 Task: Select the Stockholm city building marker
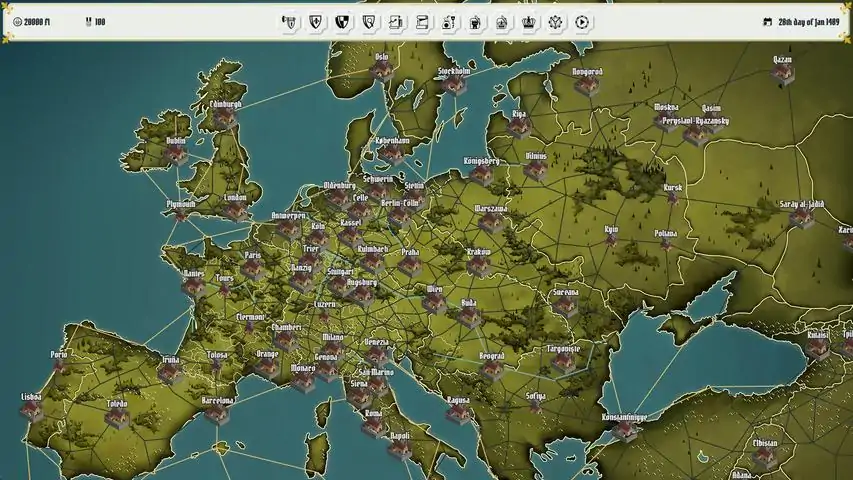click(454, 84)
